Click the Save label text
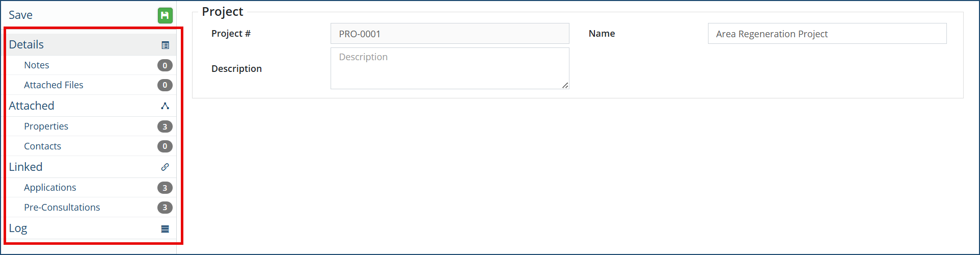This screenshot has height=255, width=980. (x=20, y=15)
